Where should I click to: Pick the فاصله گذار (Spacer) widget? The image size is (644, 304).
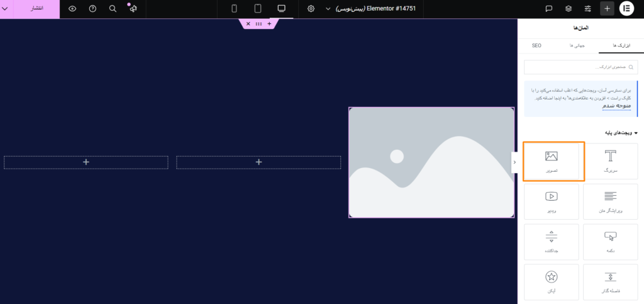(610, 281)
